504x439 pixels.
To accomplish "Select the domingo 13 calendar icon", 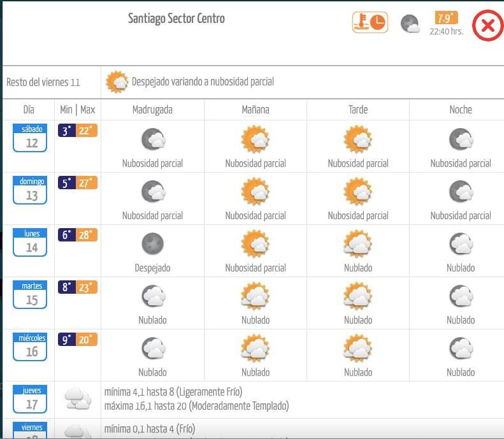I will point(32,191).
